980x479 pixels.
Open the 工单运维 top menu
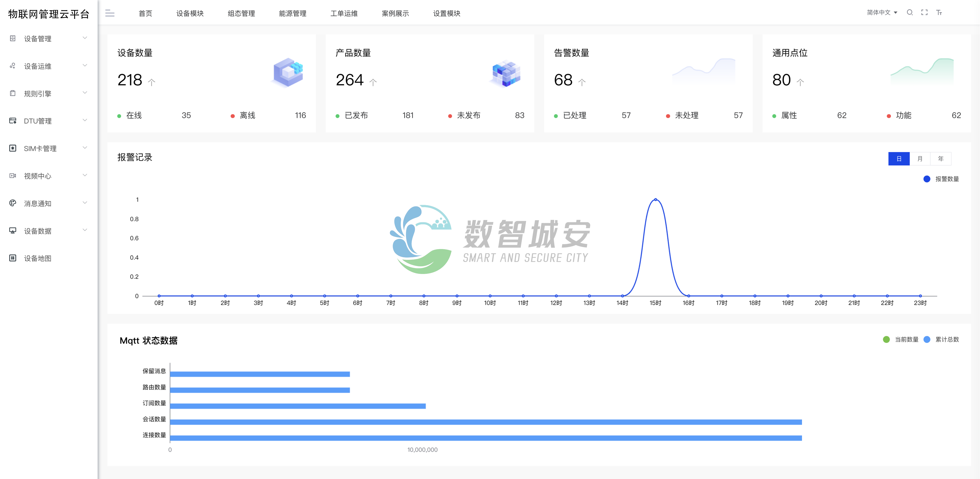tap(344, 13)
